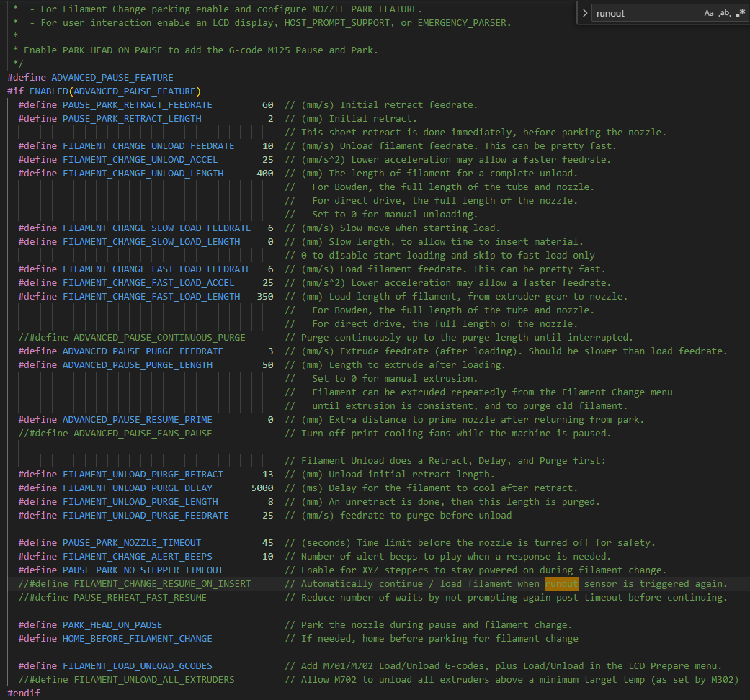
Task: Click NOZZLE_PARK_FEATURE in the header comment
Action: point(368,9)
